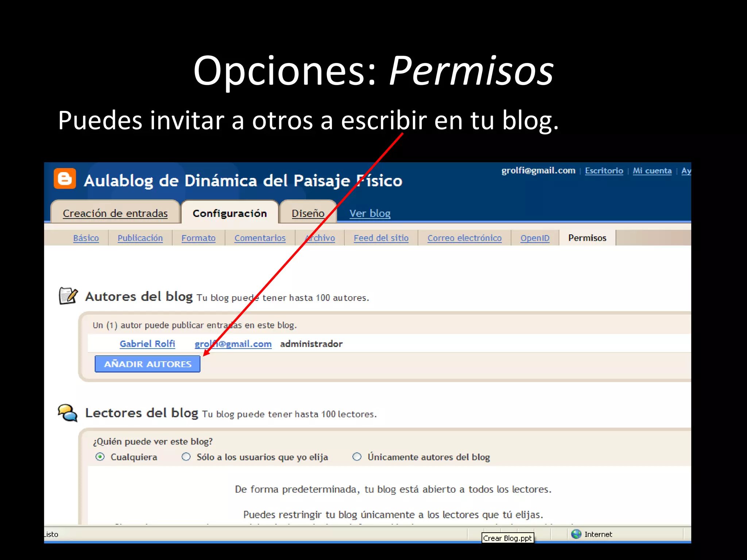Click the administrador role text
747x560 pixels.
(x=311, y=344)
